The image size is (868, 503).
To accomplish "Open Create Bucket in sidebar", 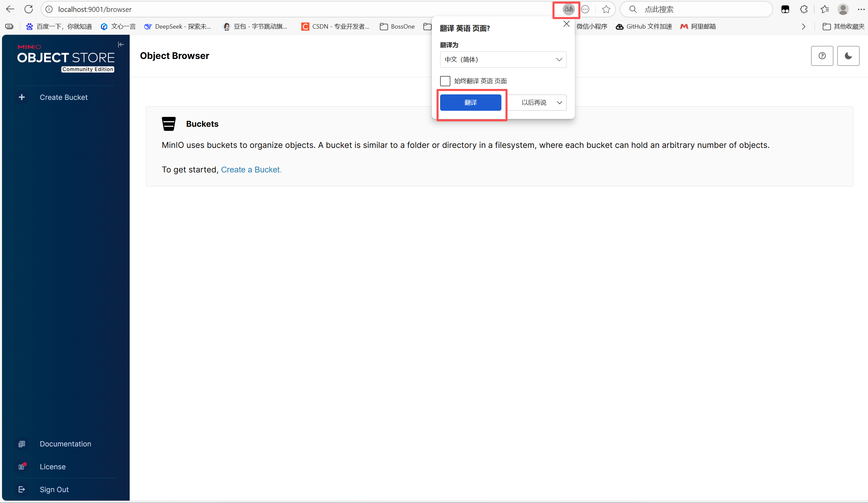I will pos(63,97).
